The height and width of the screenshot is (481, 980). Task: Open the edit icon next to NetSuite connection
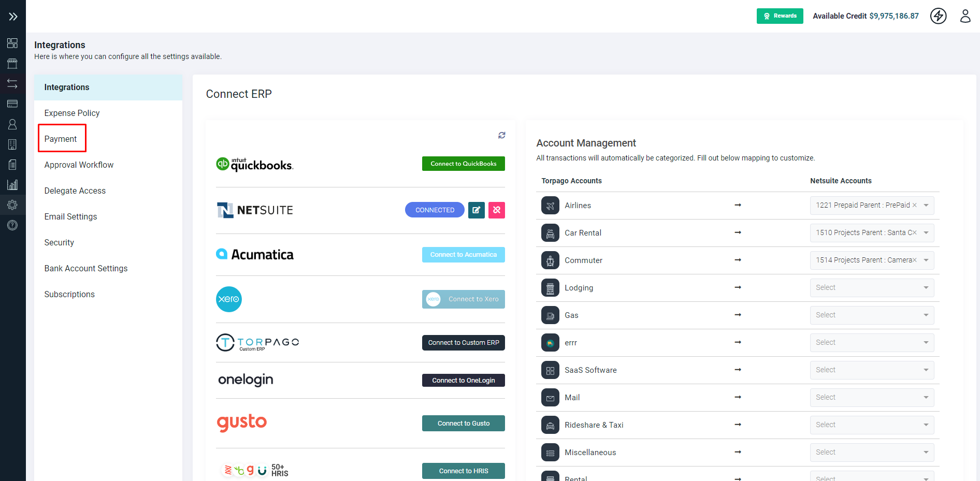pos(476,210)
